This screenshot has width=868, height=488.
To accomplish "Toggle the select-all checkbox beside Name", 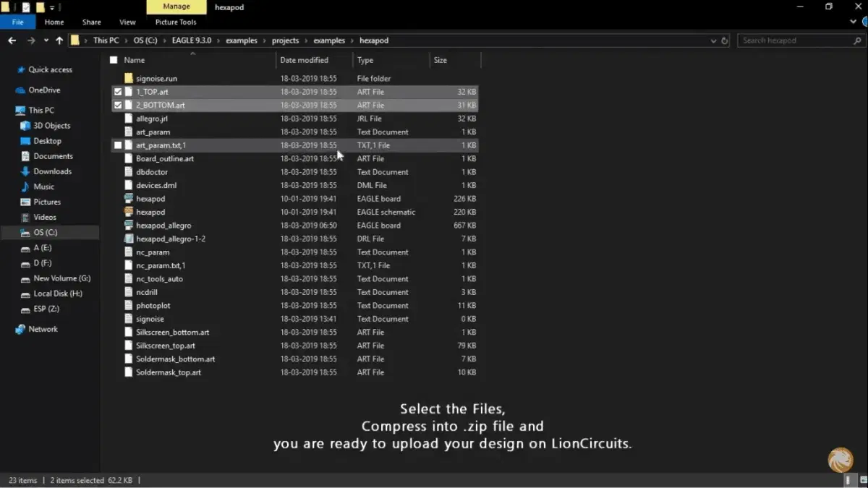I will pos(113,60).
